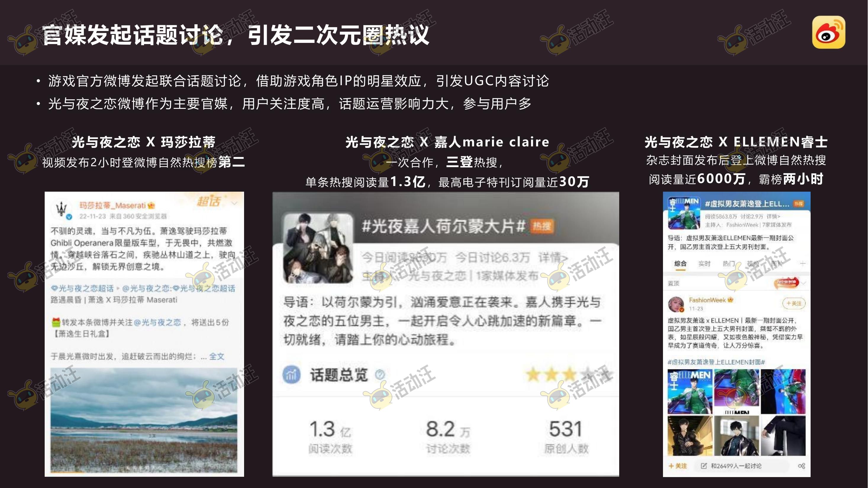
Task: Follow FashionWeek with +关注 button
Action: 794,303
